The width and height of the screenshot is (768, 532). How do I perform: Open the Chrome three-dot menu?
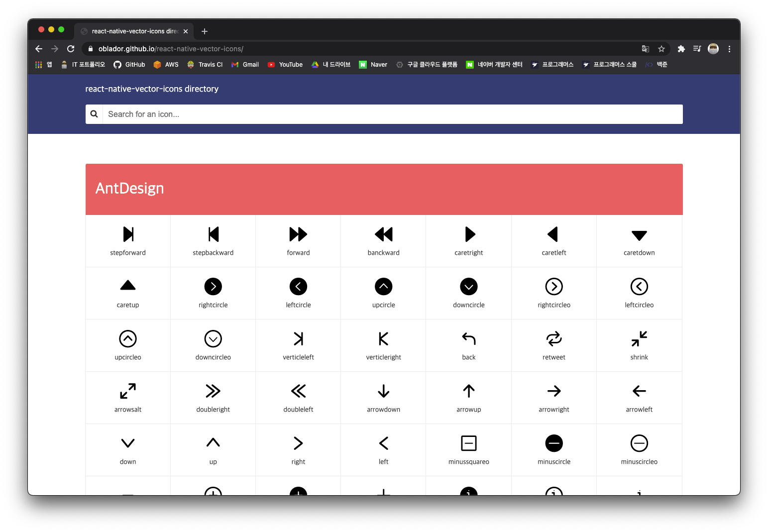(x=729, y=49)
